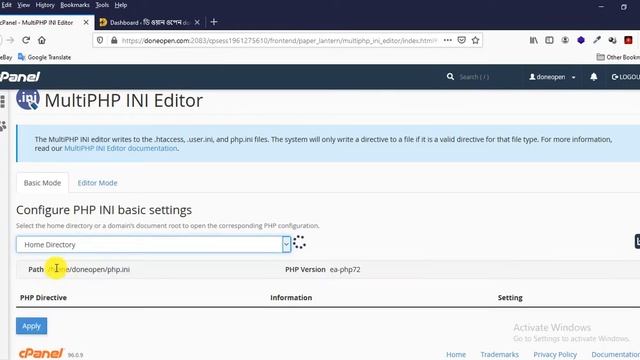Click the cPanel footer logo
640x360 pixels.
pyautogui.click(x=41, y=353)
